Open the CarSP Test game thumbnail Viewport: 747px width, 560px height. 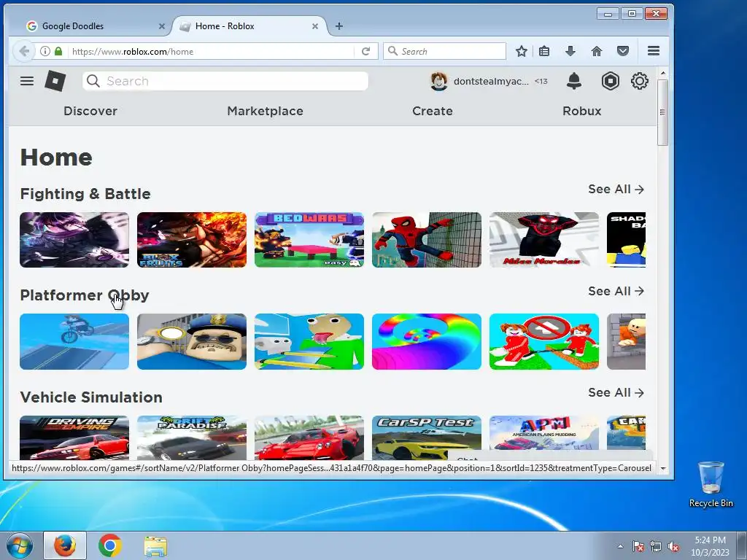426,432
